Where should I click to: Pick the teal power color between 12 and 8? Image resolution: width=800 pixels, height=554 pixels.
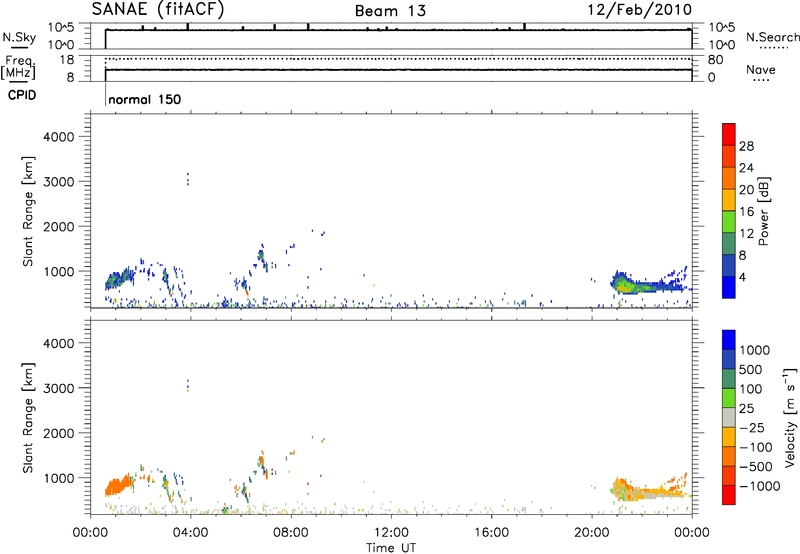tap(729, 244)
